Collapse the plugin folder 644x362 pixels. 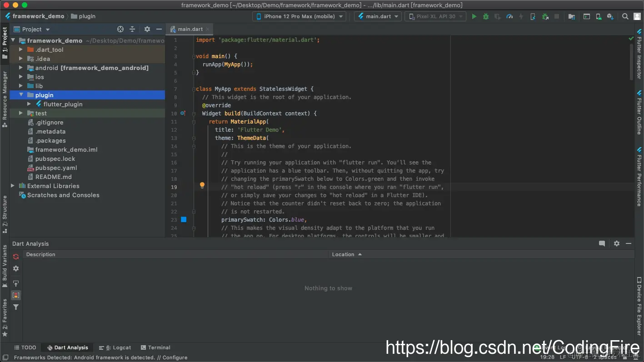(x=20, y=95)
